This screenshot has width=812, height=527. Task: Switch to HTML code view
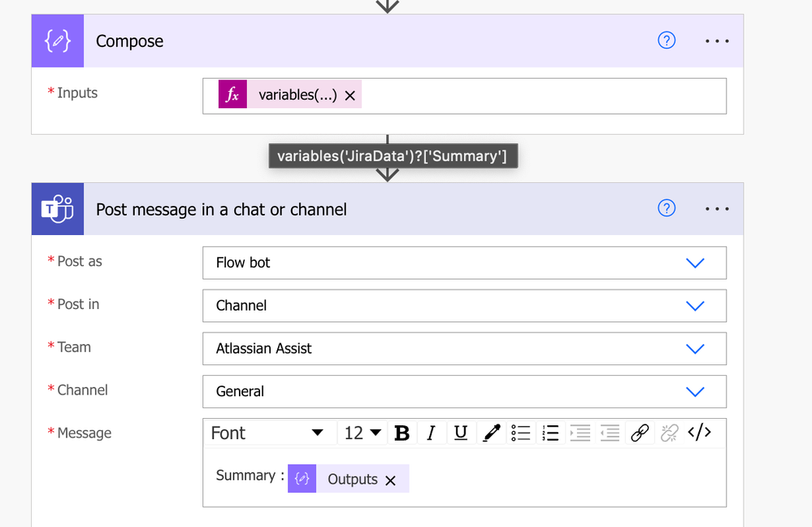click(699, 432)
